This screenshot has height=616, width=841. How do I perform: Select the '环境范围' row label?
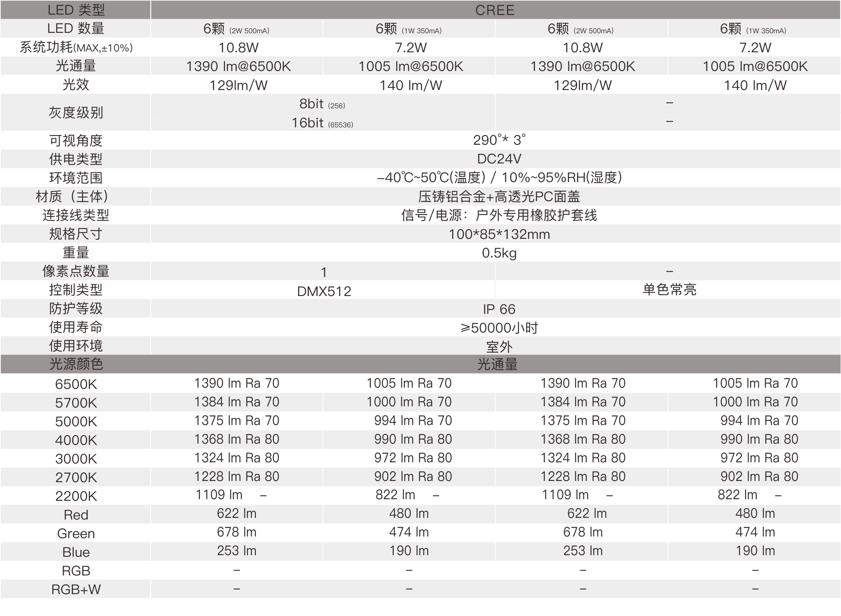[x=76, y=178]
